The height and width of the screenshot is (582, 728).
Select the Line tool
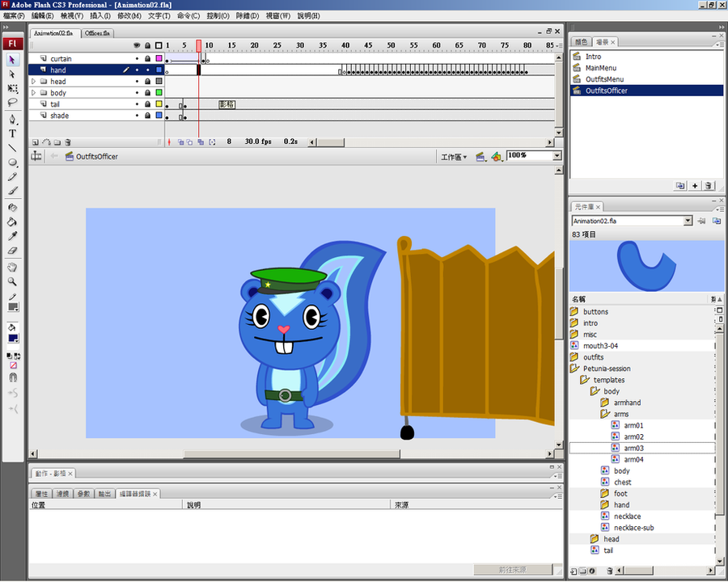[x=12, y=148]
